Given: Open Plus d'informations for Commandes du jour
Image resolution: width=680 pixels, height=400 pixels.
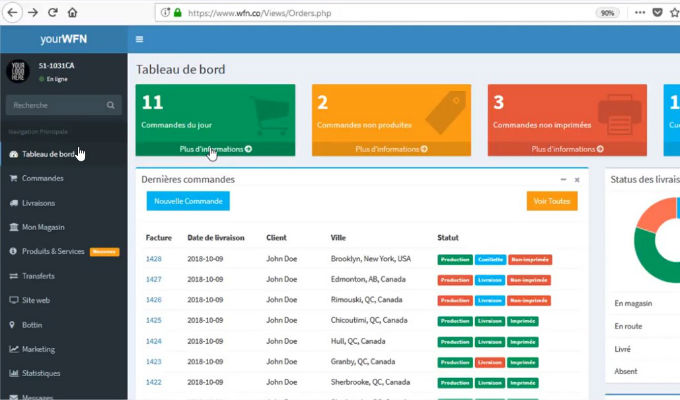Looking at the screenshot, I should click(216, 149).
